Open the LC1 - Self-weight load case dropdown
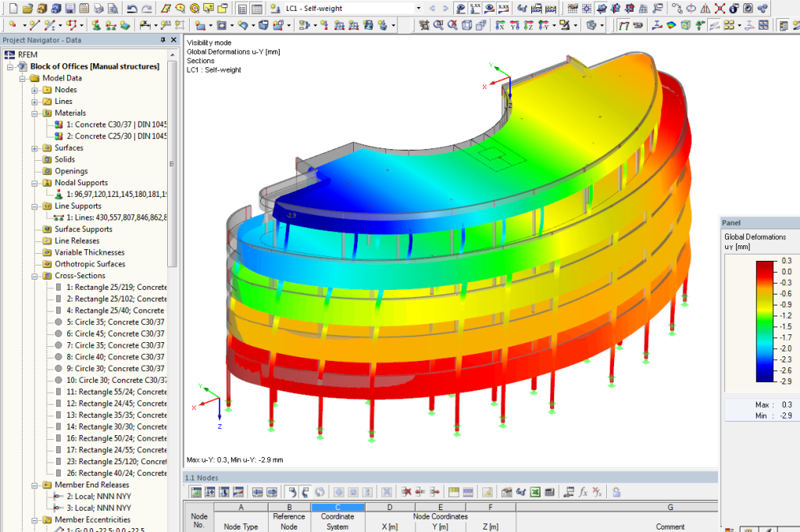Screen dimensions: 800x532 click(x=419, y=8)
